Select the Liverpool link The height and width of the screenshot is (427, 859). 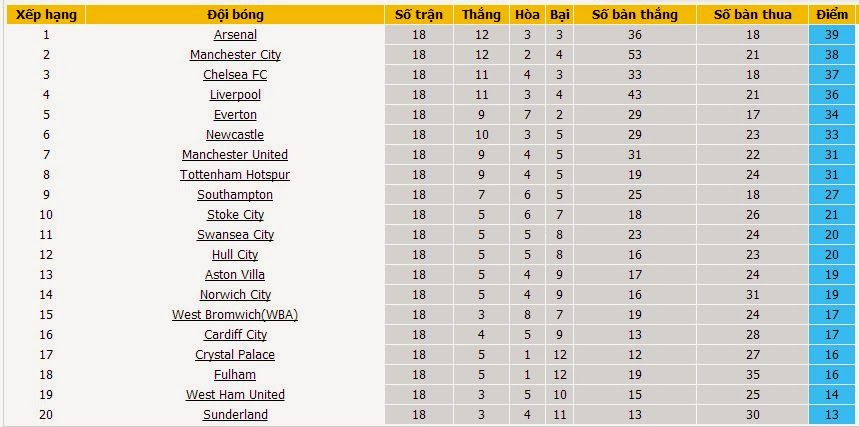coord(235,95)
